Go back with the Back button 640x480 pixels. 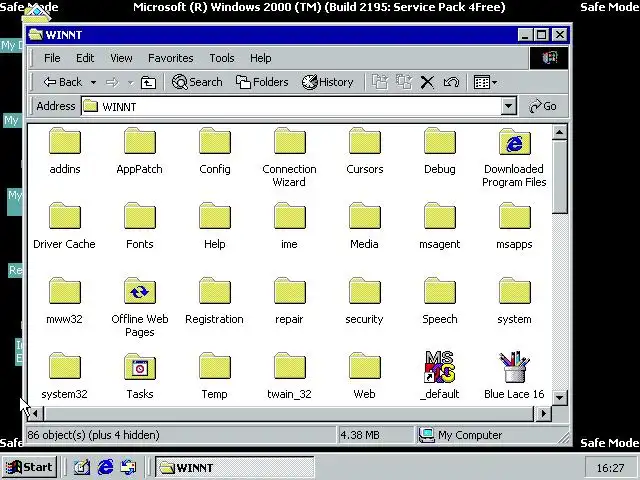62,82
